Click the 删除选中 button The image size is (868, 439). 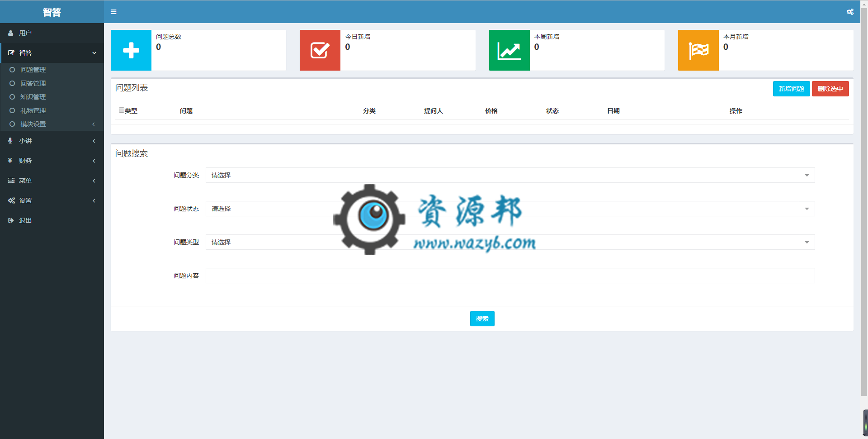(x=830, y=89)
